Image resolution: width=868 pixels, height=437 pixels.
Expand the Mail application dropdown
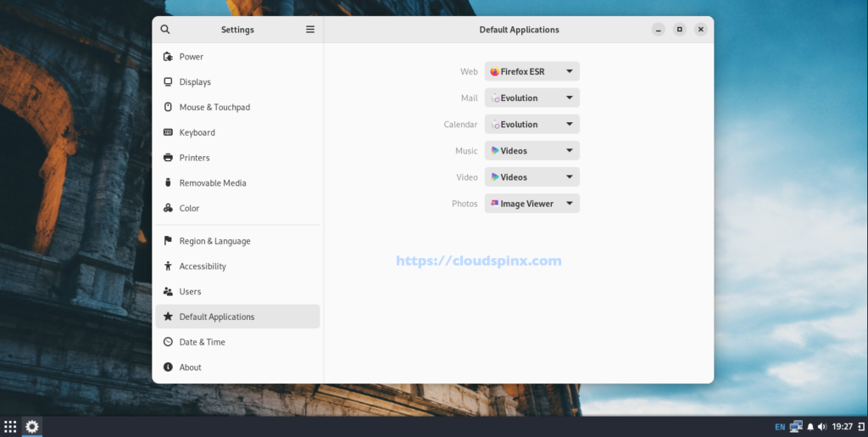[x=532, y=98]
